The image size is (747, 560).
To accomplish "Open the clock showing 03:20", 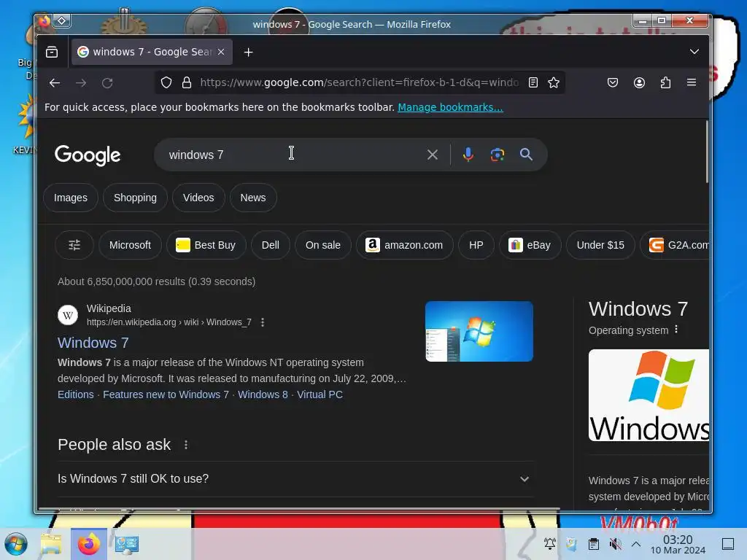I will click(x=678, y=544).
